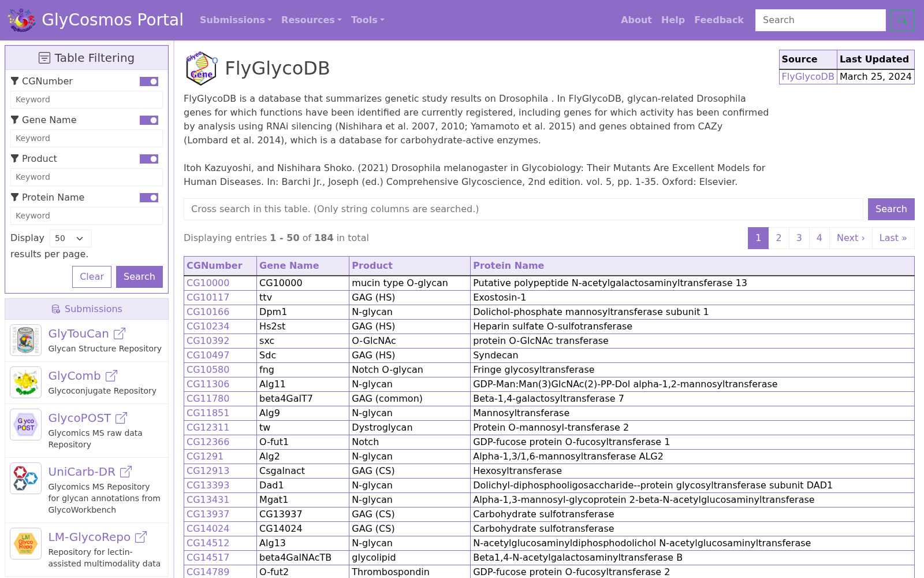The image size is (924, 578).
Task: Click the Product Keyword input
Action: tap(87, 177)
